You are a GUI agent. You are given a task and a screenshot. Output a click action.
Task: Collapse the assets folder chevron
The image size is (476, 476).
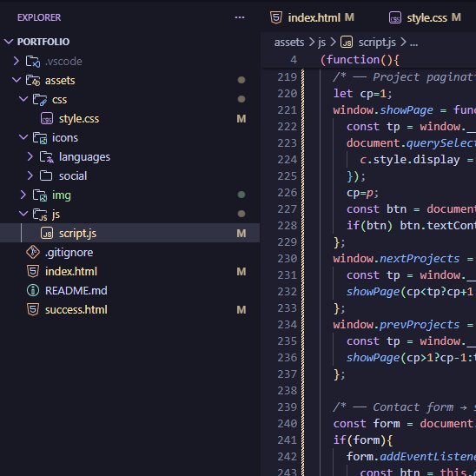tap(17, 80)
